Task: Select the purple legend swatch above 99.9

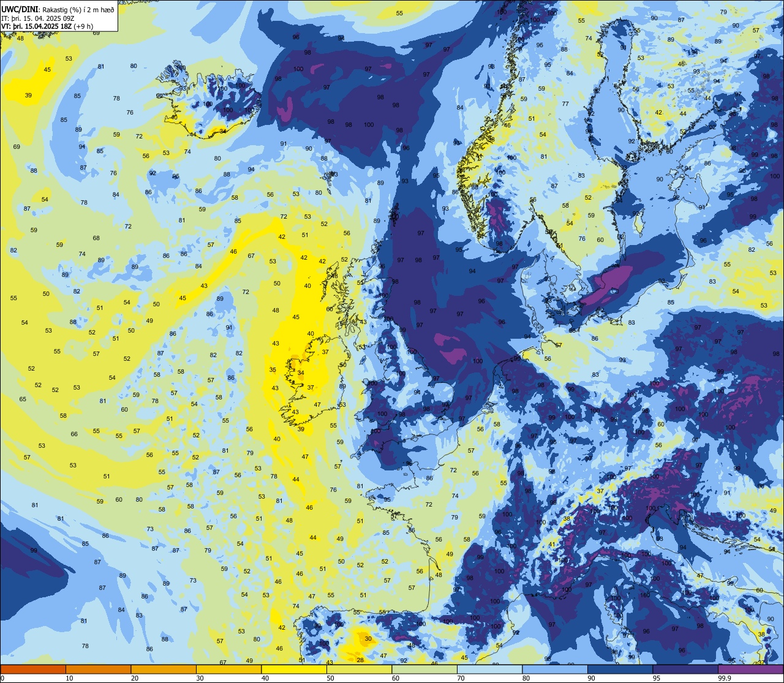Action: click(750, 669)
